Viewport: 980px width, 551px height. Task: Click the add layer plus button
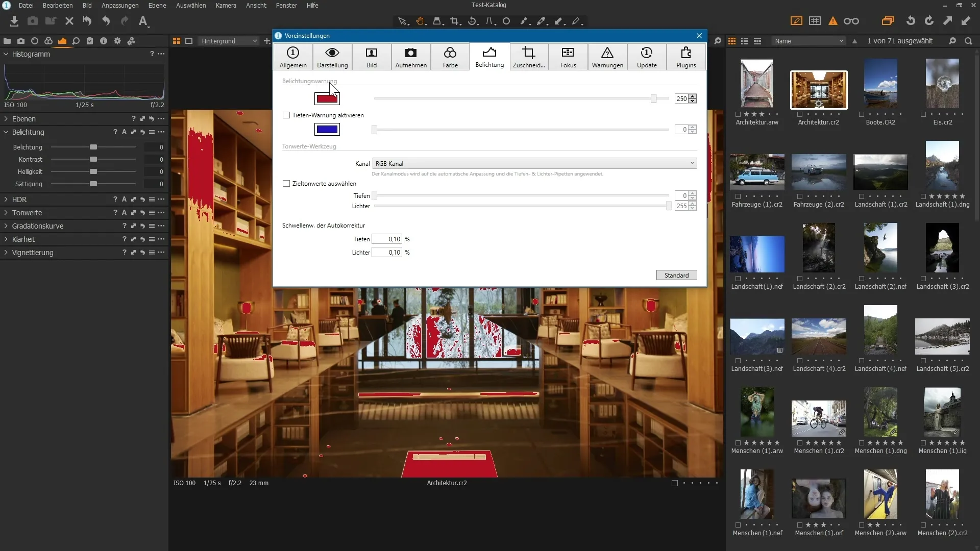point(266,41)
